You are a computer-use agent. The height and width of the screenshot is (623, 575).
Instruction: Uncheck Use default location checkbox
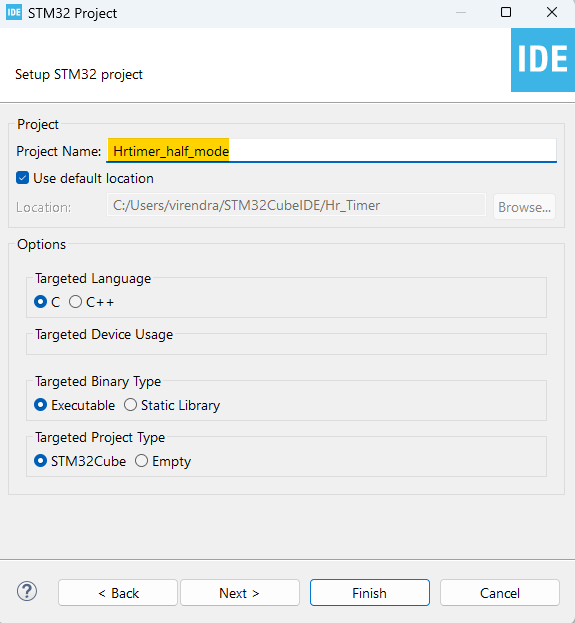point(23,178)
